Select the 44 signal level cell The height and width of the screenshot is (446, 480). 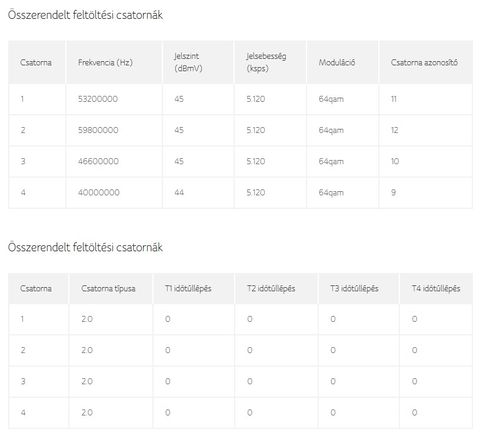click(179, 192)
